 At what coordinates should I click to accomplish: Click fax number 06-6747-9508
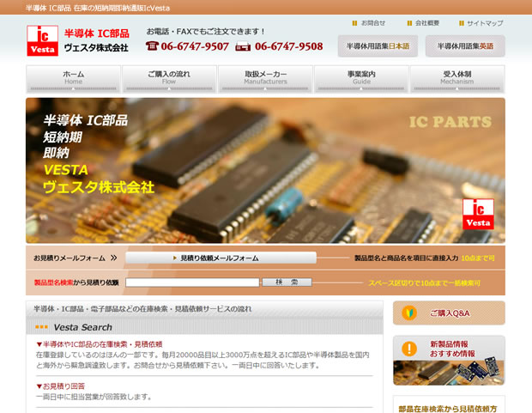[x=288, y=46]
